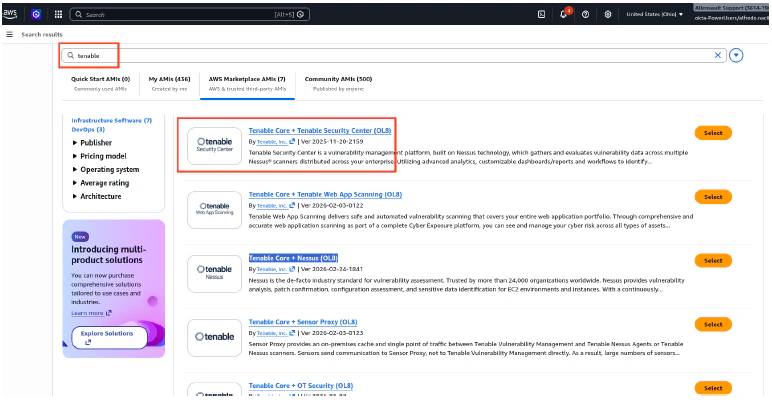Click the Tenable, Inc. publisher link under Nessus
Image resolution: width=772 pixels, height=403 pixels.
pyautogui.click(x=272, y=269)
